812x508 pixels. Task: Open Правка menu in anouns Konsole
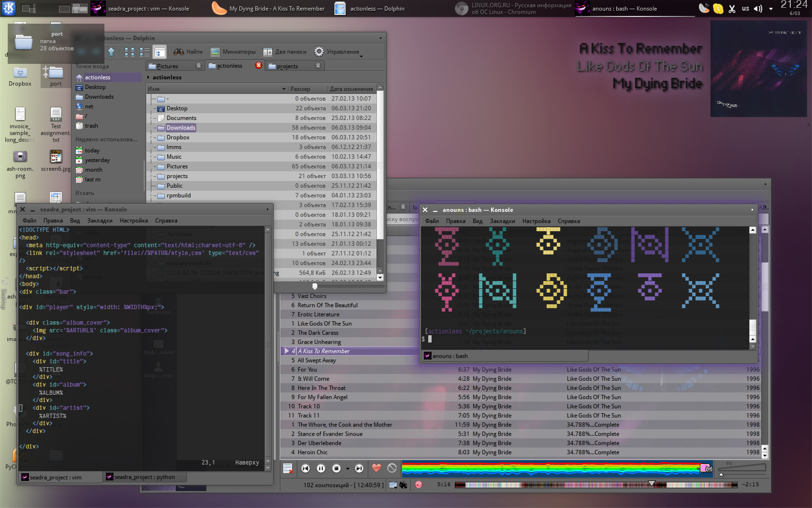click(x=456, y=221)
